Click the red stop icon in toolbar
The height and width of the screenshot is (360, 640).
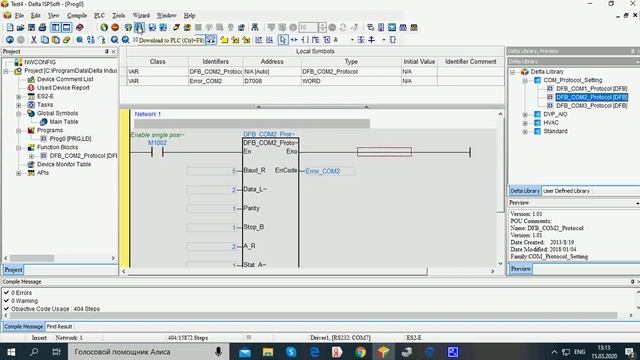coord(115,27)
